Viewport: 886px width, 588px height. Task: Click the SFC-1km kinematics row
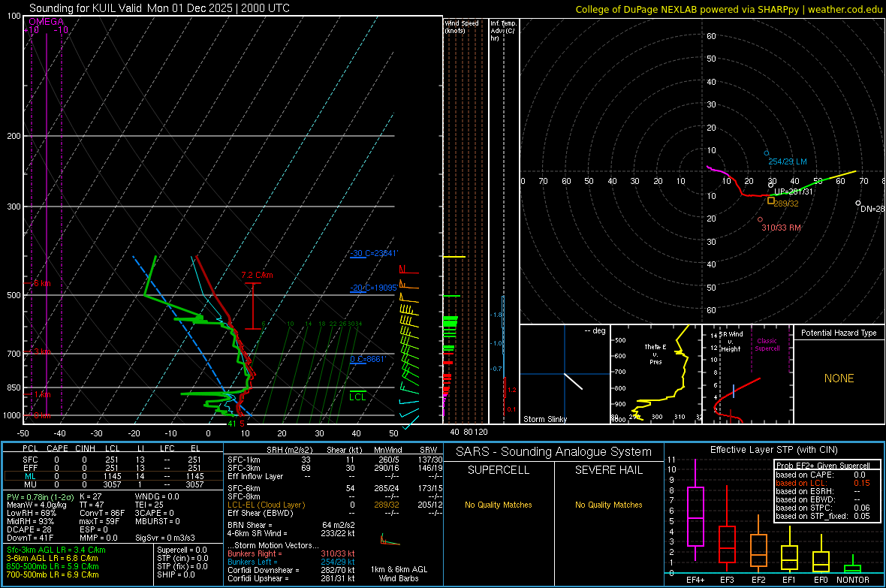[x=335, y=460]
